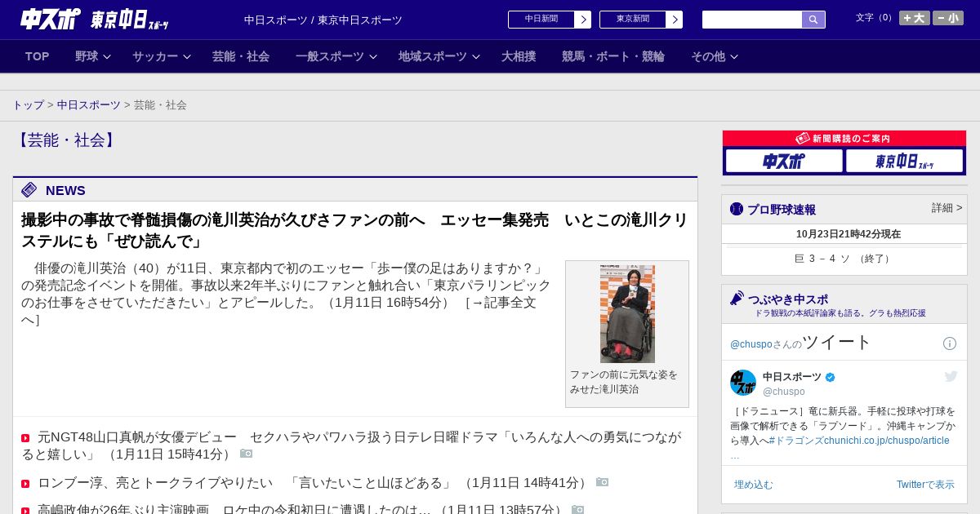Open the 東京新聞 link button
980x514 pixels.
[x=633, y=20]
